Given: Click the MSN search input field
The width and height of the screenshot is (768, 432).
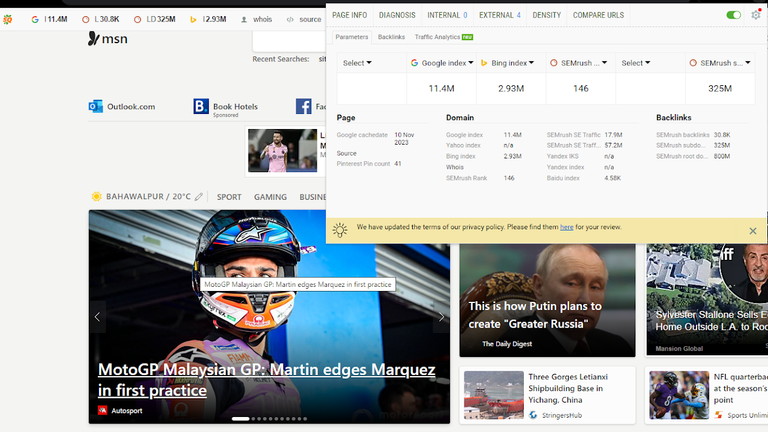Looking at the screenshot, I should [289, 41].
